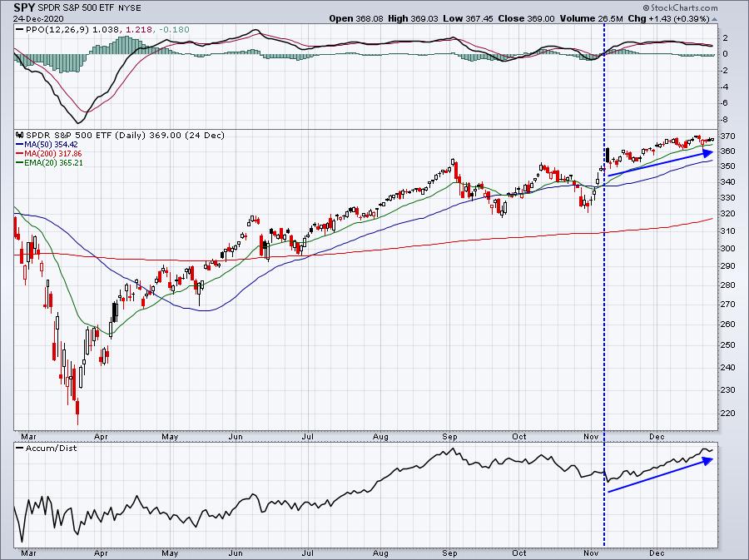
Task: Click the blue arrowhead on the price panel
Action: coord(707,152)
